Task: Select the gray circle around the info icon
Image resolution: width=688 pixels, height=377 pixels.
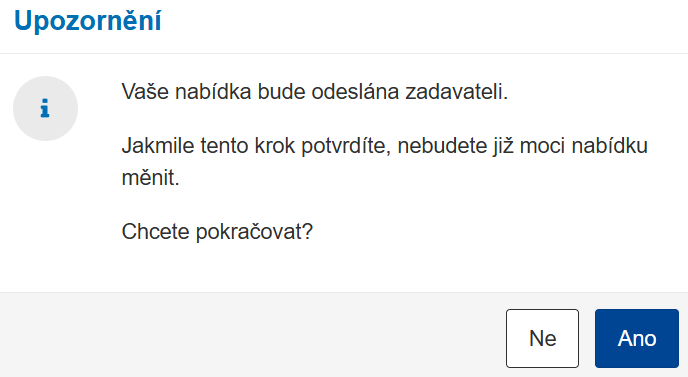Action: [46, 108]
